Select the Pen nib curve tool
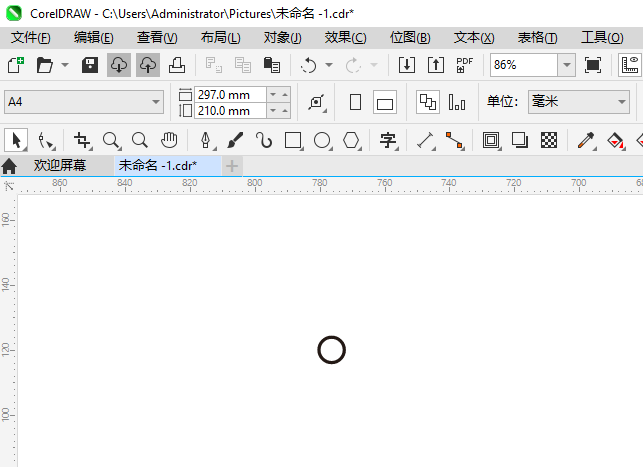Viewport: 643px width, 467px height. pos(206,140)
